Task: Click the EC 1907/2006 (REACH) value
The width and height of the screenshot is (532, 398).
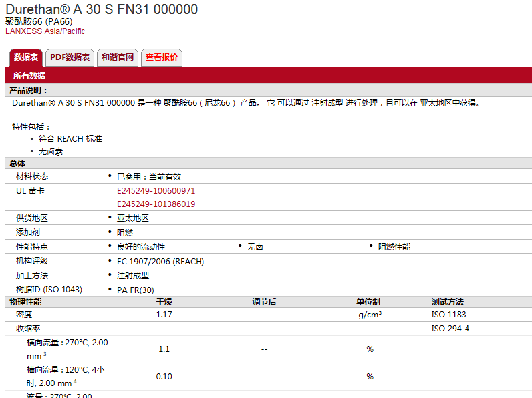Action: pyautogui.click(x=161, y=262)
